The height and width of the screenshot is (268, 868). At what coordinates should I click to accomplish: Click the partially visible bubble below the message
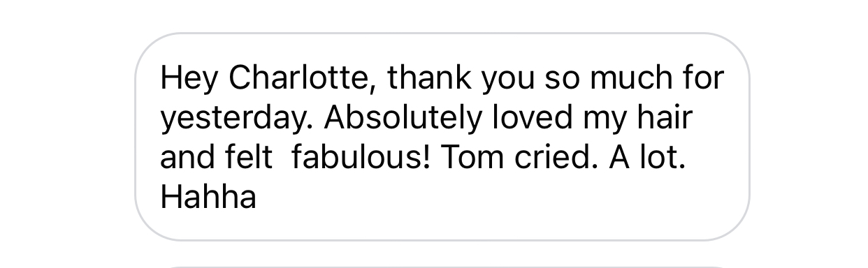tap(442, 266)
